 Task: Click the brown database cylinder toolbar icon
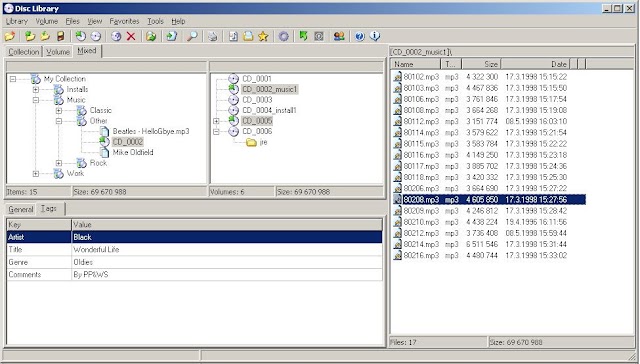click(x=60, y=36)
